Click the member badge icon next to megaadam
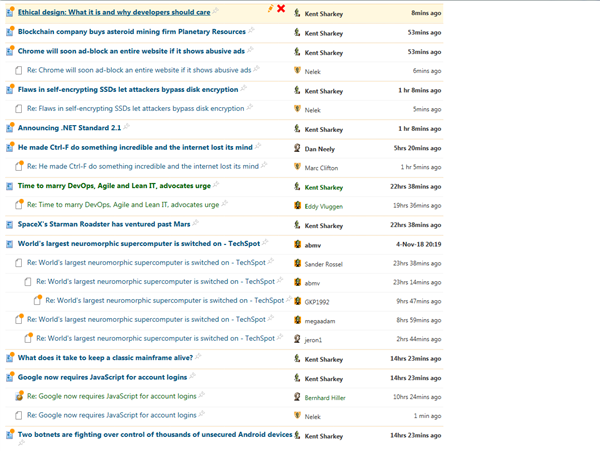The height and width of the screenshot is (451, 600). 297,320
